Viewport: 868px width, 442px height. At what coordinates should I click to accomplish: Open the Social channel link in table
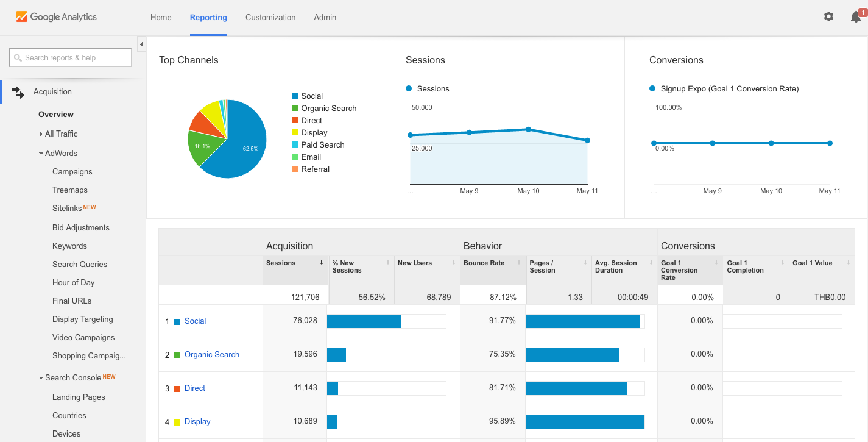(x=195, y=321)
